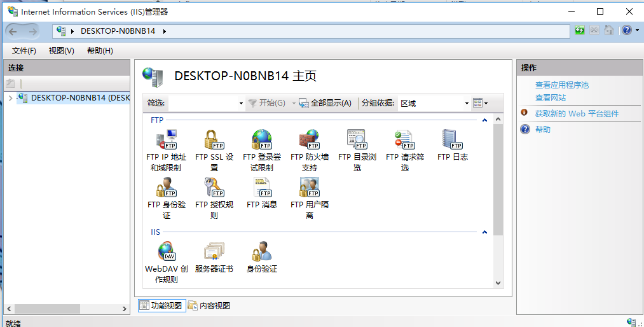Click the 筛选 filter text field

coord(203,104)
